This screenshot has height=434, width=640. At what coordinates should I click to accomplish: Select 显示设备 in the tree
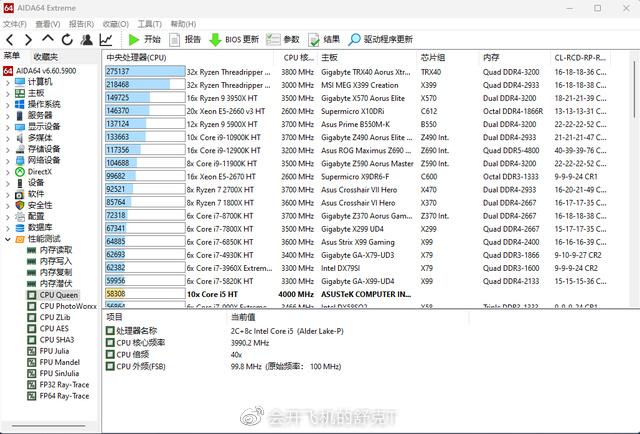coord(44,127)
